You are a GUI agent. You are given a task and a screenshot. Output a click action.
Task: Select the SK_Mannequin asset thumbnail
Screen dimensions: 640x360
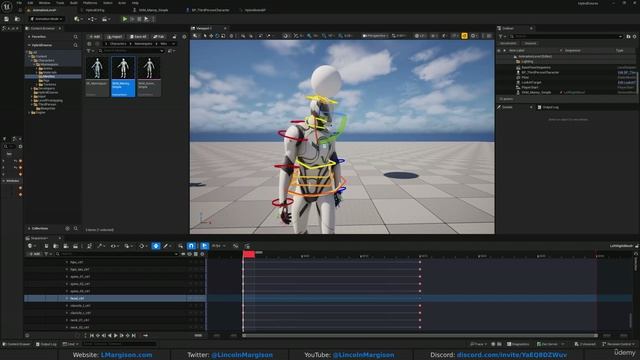click(97, 76)
